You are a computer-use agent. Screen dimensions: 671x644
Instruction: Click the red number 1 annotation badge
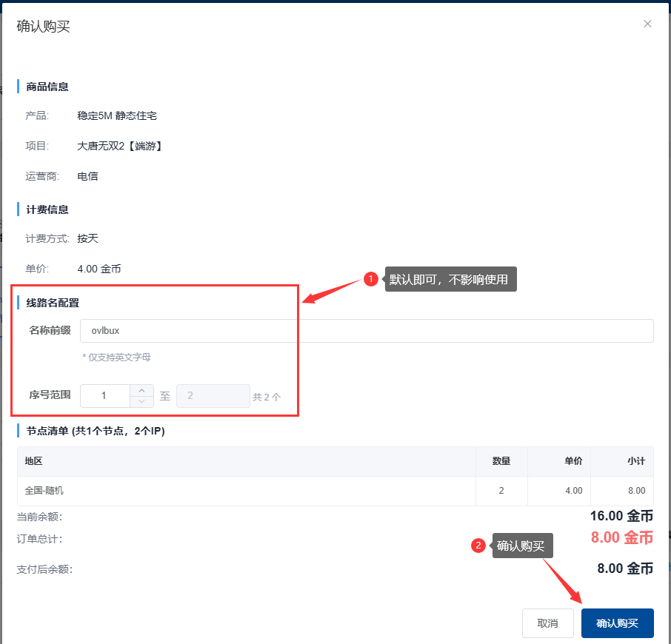(x=370, y=279)
